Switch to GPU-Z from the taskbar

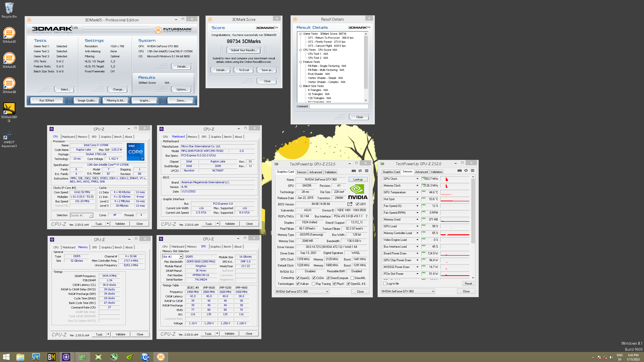click(82, 357)
